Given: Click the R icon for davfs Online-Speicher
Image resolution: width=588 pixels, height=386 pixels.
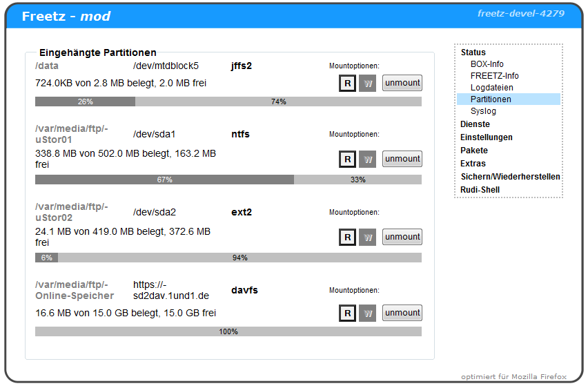Looking at the screenshot, I should coord(348,313).
